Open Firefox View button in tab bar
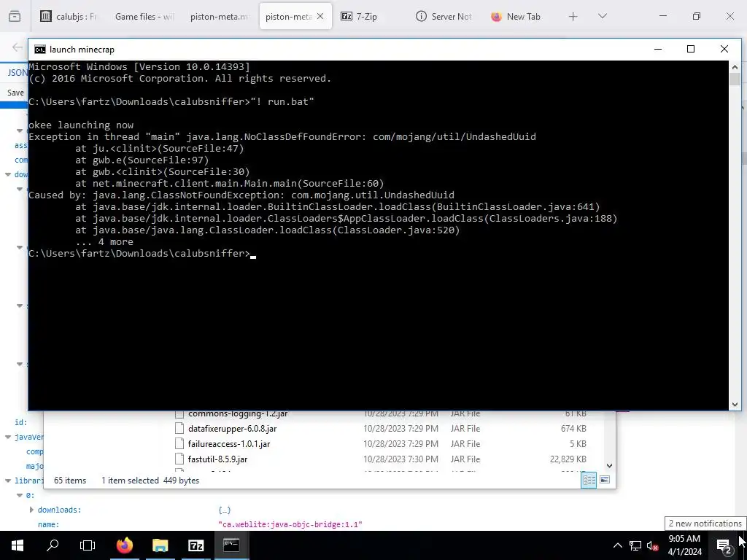 tap(15, 17)
